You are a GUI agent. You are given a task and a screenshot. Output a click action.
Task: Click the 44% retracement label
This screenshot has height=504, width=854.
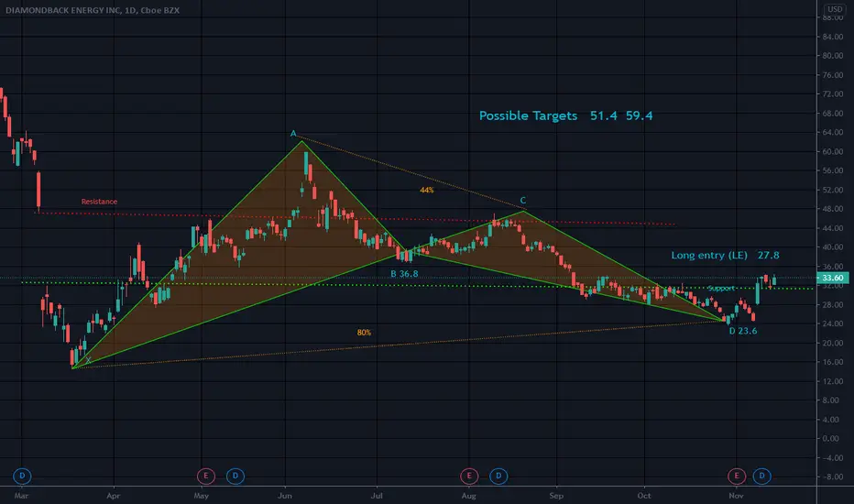426,191
